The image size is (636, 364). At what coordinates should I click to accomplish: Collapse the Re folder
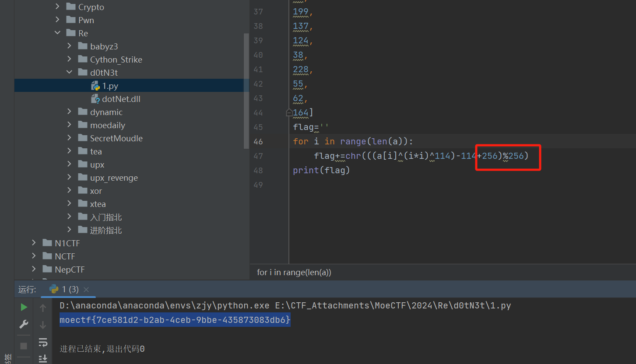pos(57,33)
